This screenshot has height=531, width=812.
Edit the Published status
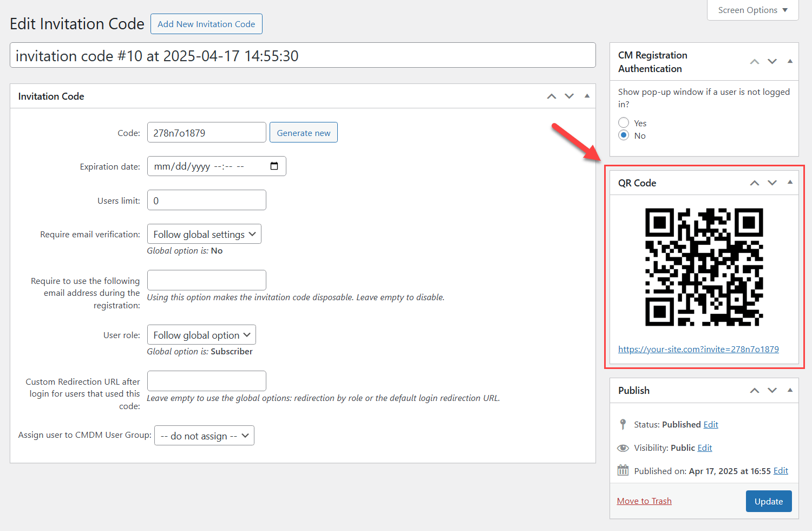[711, 425]
